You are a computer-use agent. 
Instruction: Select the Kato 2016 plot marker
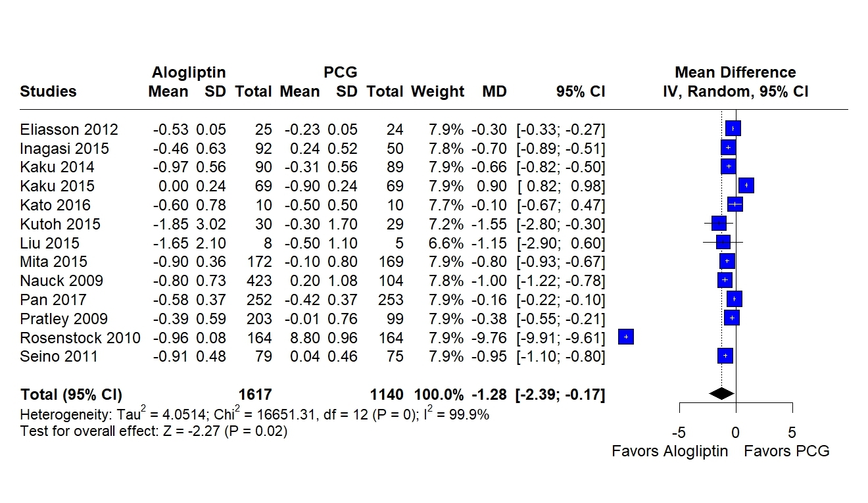(x=735, y=204)
